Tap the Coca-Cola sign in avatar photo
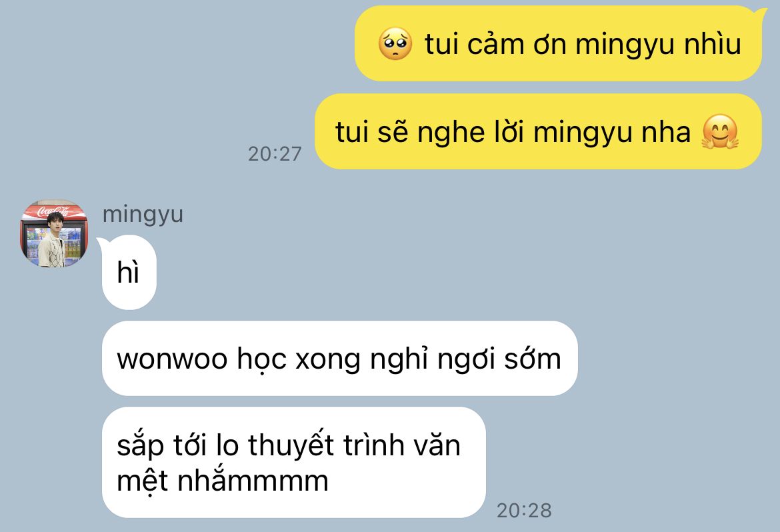Image resolution: width=780 pixels, height=532 pixels. coord(54,211)
